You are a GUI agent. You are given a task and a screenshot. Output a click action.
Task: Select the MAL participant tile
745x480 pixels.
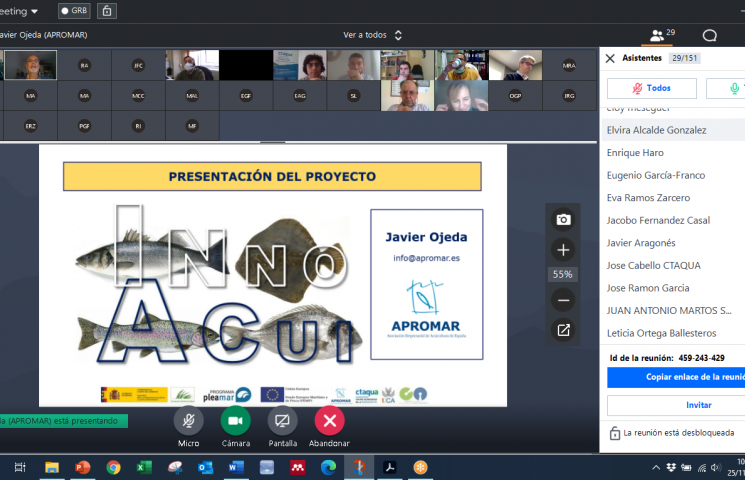[192, 96]
